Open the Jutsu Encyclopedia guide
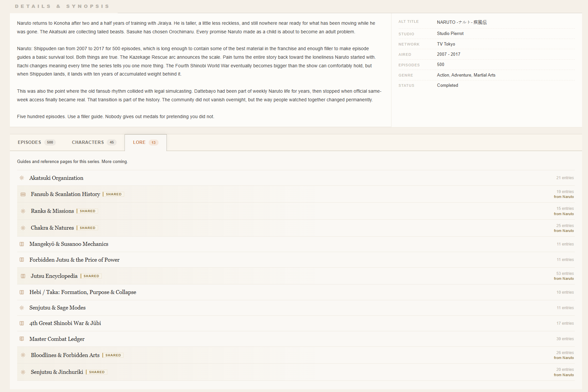This screenshot has height=392, width=588. (x=54, y=276)
